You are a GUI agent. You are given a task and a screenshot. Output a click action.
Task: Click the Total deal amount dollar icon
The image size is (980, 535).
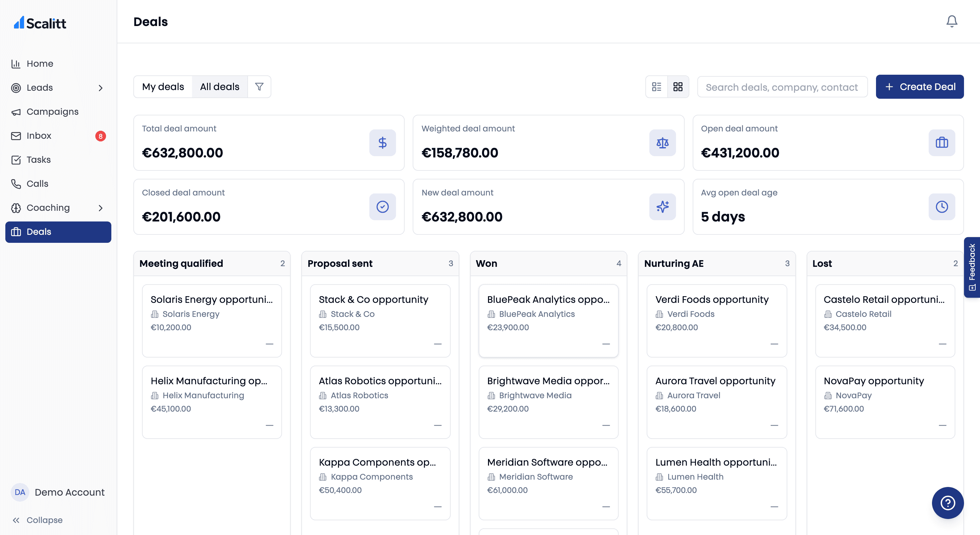[x=382, y=143]
